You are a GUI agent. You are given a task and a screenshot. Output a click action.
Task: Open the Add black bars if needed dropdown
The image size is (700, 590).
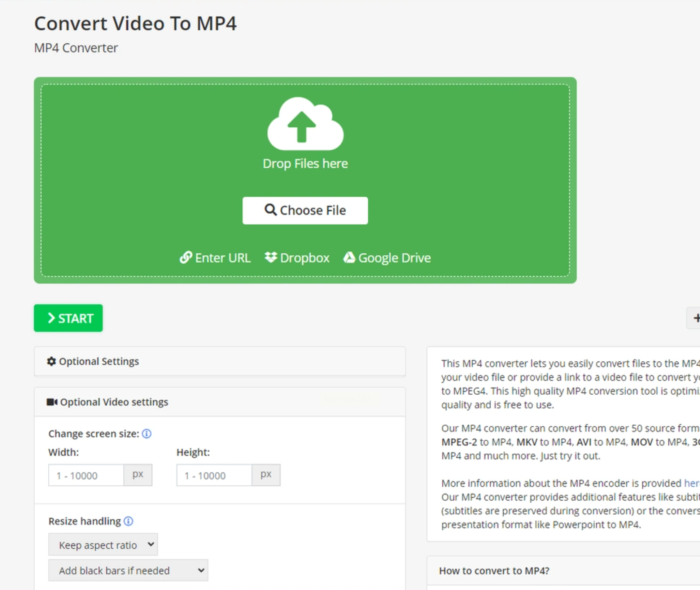pyautogui.click(x=128, y=571)
